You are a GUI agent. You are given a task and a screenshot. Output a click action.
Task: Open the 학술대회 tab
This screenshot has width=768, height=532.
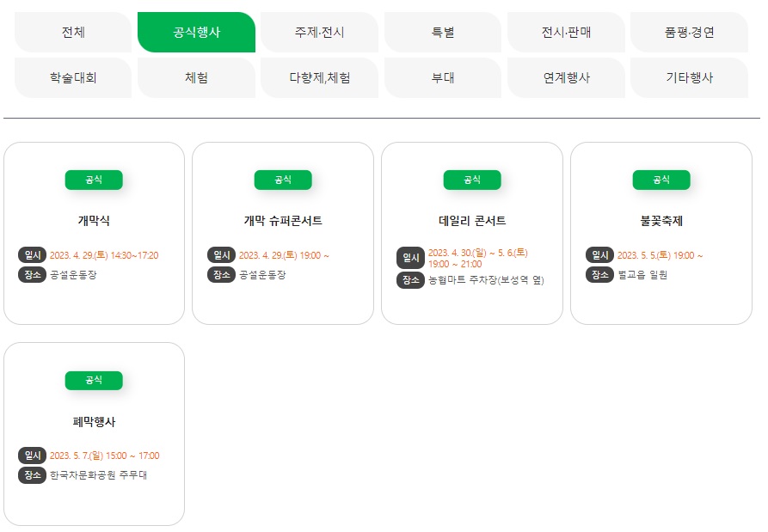click(73, 78)
